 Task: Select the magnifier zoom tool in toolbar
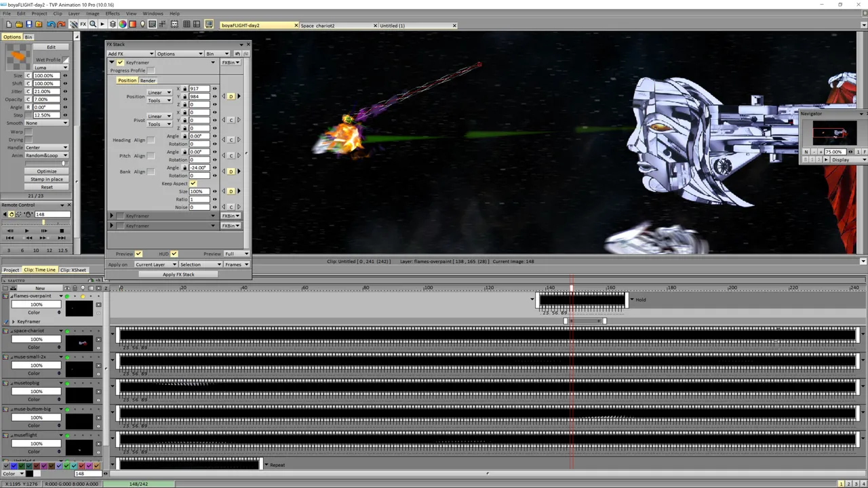point(93,24)
